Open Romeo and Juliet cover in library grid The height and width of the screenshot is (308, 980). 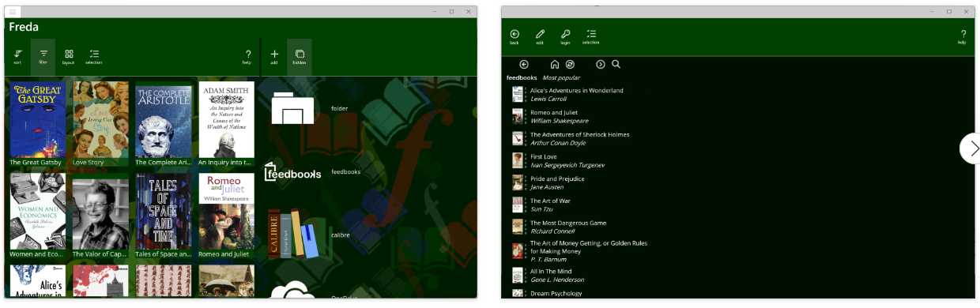tap(226, 212)
